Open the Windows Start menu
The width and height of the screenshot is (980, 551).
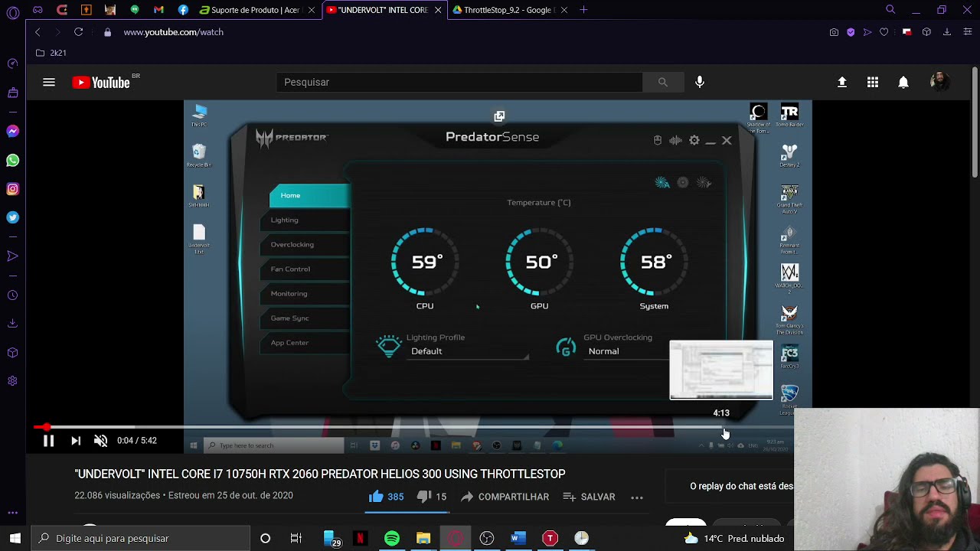point(15,538)
